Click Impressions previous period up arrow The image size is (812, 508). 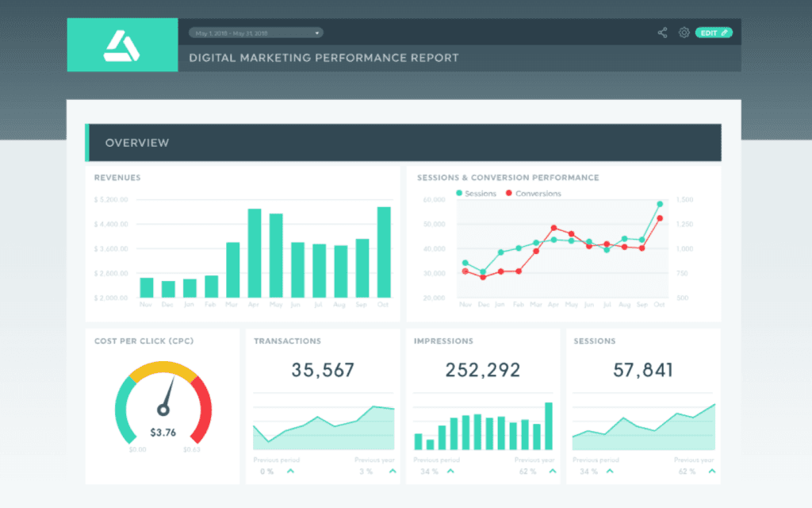pyautogui.click(x=450, y=471)
